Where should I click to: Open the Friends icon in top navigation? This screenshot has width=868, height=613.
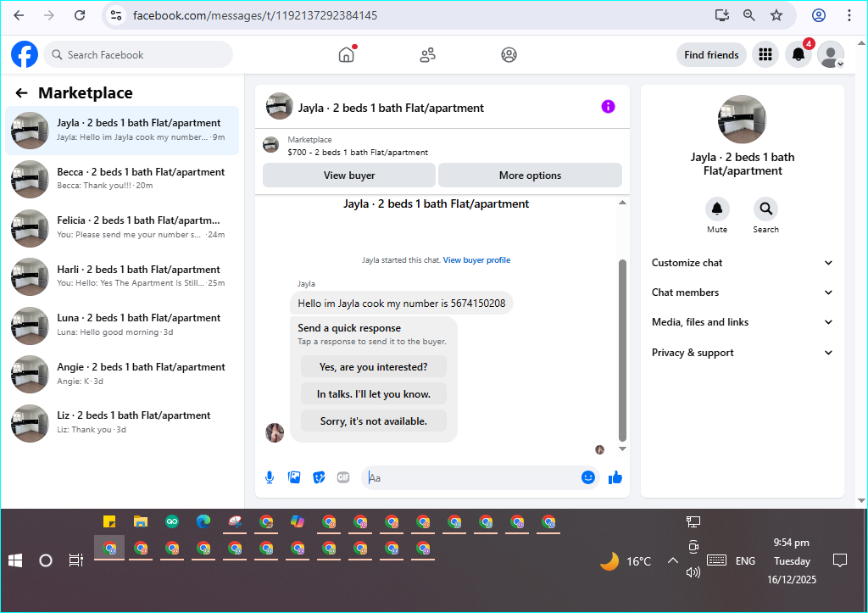(x=427, y=55)
